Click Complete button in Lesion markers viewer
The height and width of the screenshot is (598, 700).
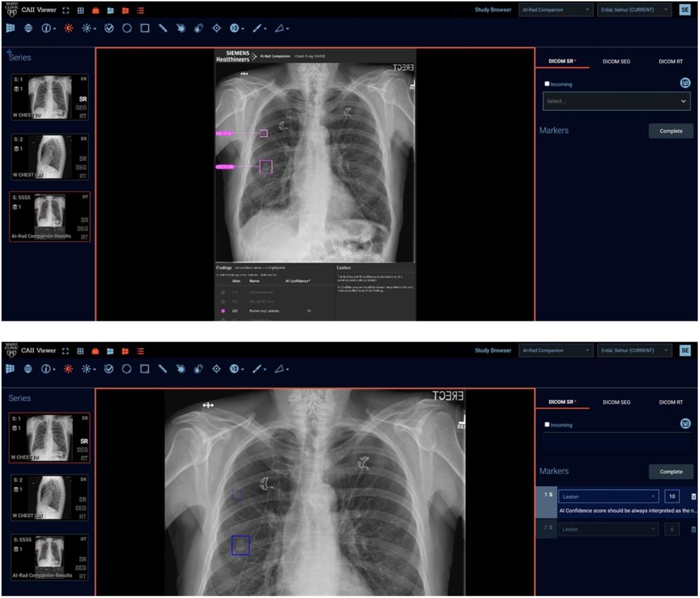tap(671, 472)
